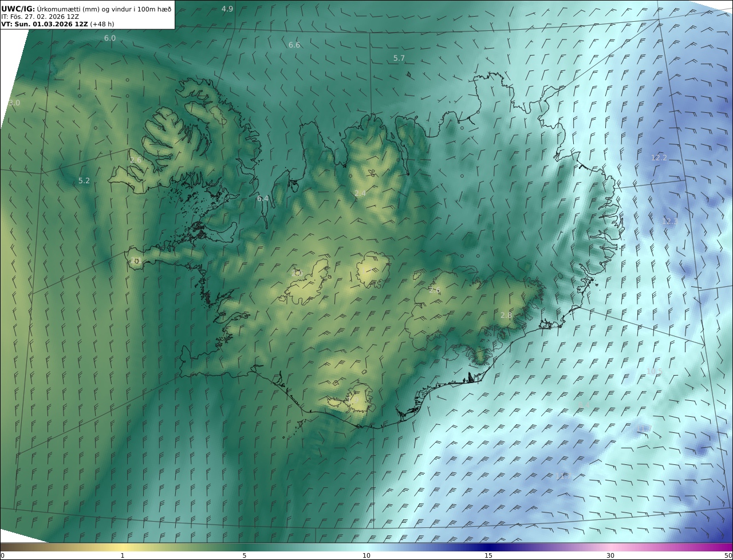Click the 5.2 value label
The height and width of the screenshot is (560, 733).
pos(84,180)
